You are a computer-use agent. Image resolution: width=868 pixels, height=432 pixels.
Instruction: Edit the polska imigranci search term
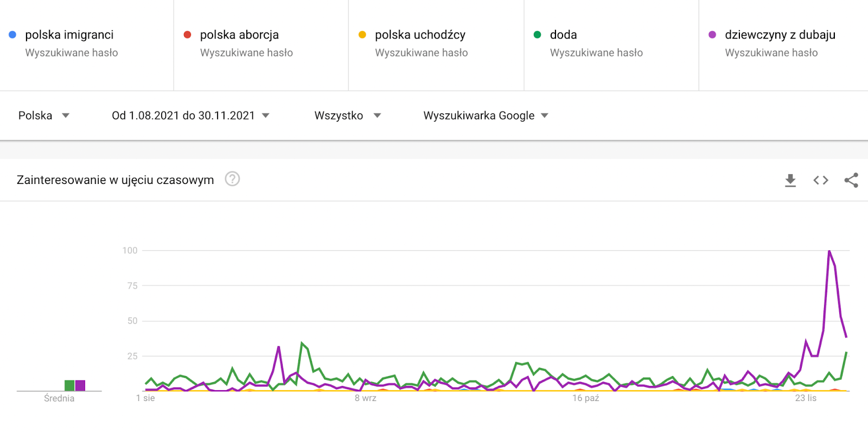point(69,35)
